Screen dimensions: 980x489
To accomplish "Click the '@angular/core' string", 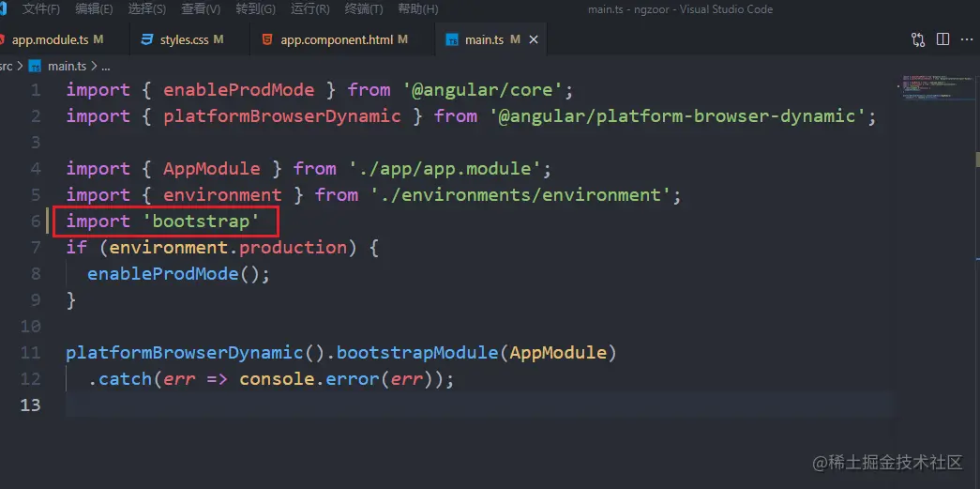I will (x=483, y=90).
